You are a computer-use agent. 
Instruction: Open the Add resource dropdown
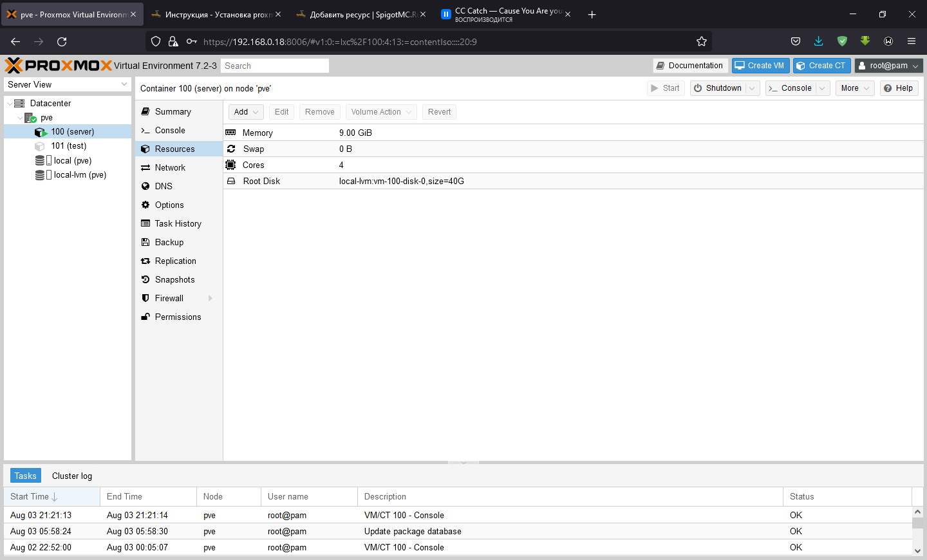coord(246,112)
